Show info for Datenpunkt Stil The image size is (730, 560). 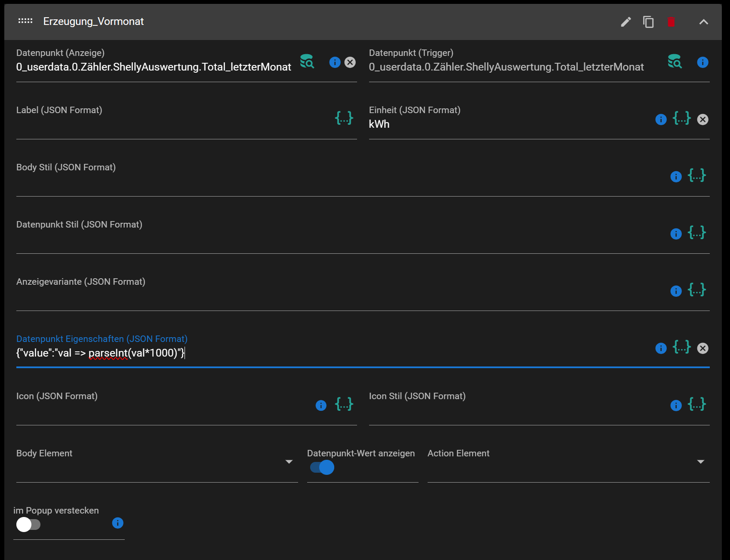point(676,234)
